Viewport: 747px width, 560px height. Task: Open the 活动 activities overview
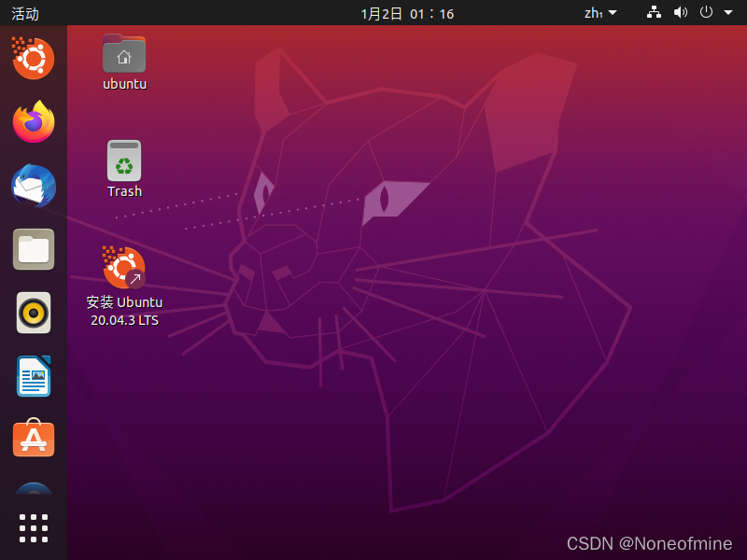(25, 13)
